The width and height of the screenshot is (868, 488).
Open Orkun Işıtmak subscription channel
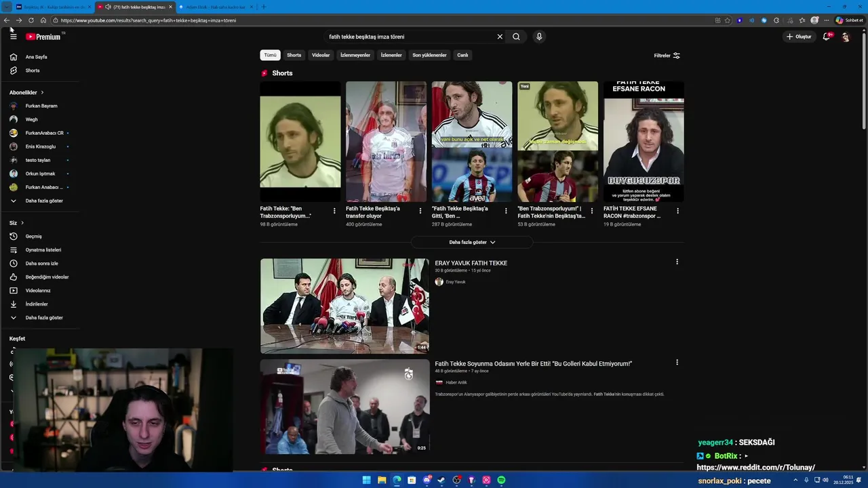pyautogui.click(x=41, y=174)
